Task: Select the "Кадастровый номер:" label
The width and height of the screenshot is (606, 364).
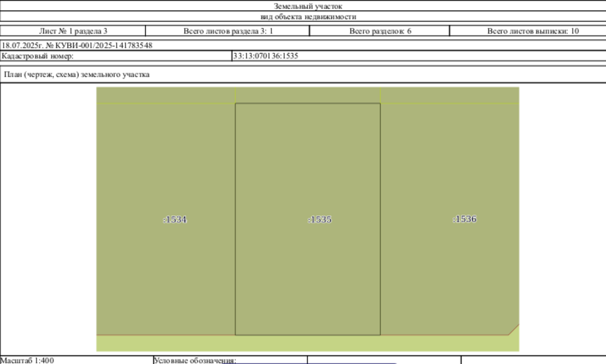Action: pos(38,56)
